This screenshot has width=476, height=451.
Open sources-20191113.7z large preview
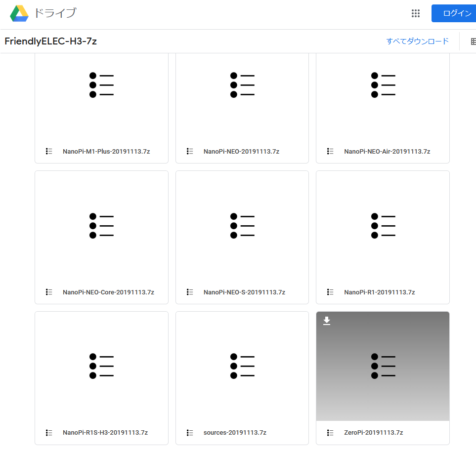pyautogui.click(x=242, y=366)
